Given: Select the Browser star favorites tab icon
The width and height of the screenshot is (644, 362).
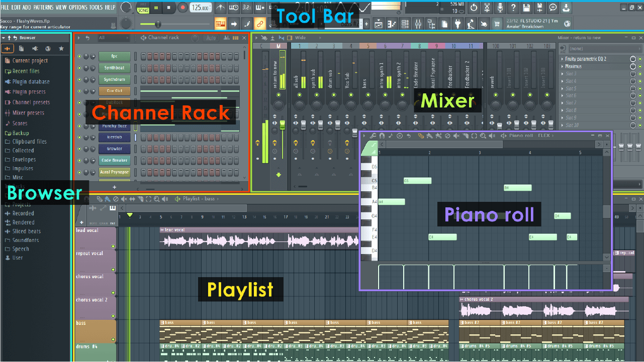Looking at the screenshot, I should 61,48.
